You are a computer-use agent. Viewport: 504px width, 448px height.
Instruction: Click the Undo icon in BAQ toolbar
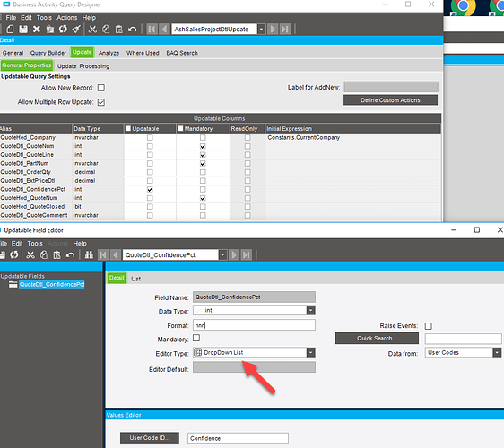click(132, 30)
